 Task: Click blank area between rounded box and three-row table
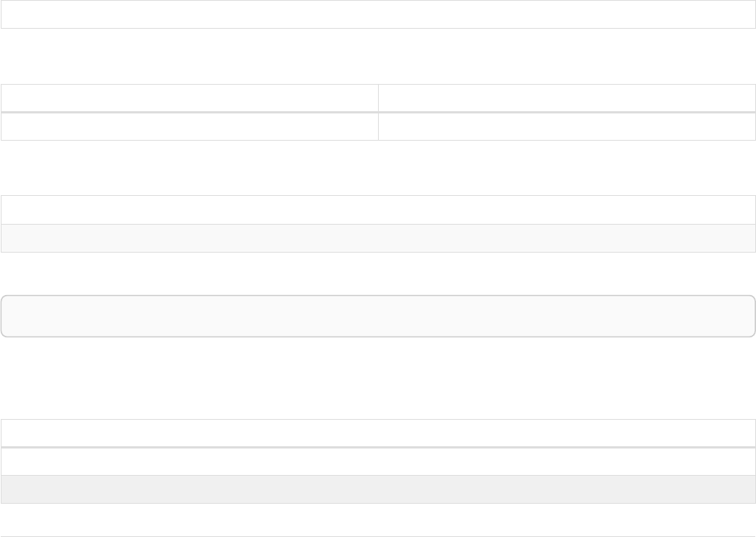(x=378, y=378)
